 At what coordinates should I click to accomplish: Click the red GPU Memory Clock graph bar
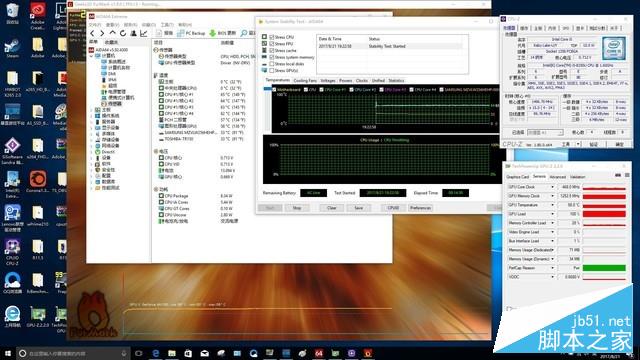coord(604,196)
